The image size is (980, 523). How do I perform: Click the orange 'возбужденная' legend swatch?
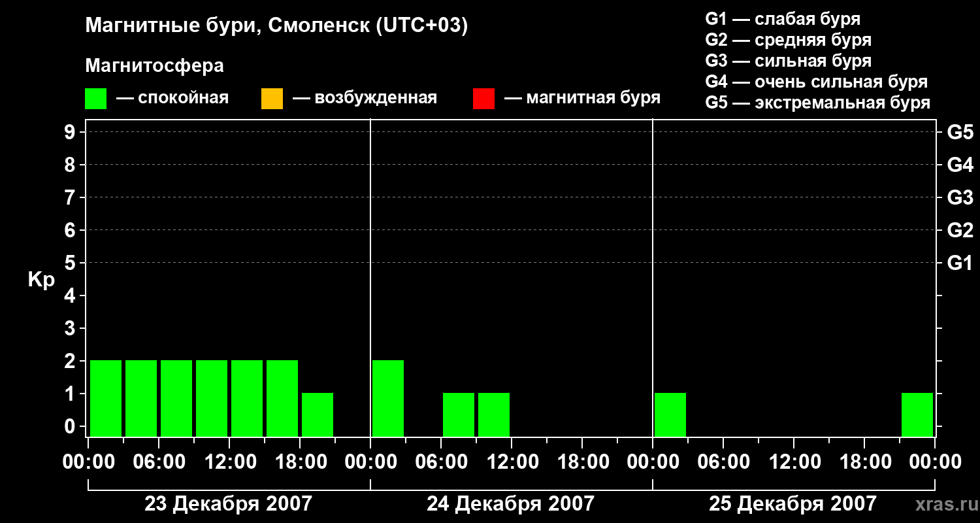pyautogui.click(x=272, y=99)
